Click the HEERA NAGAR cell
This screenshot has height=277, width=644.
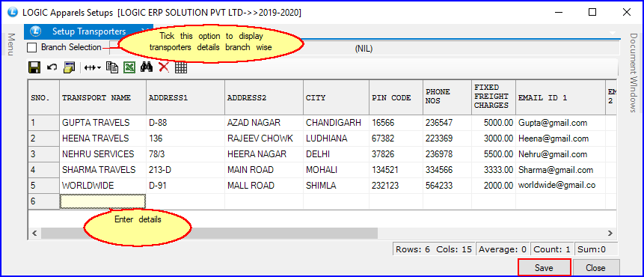click(264, 154)
